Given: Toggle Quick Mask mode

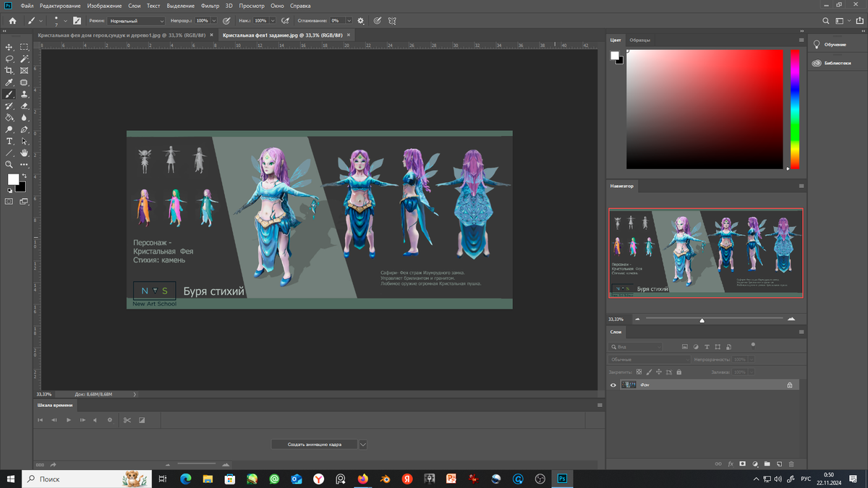Looking at the screenshot, I should pos(9,202).
